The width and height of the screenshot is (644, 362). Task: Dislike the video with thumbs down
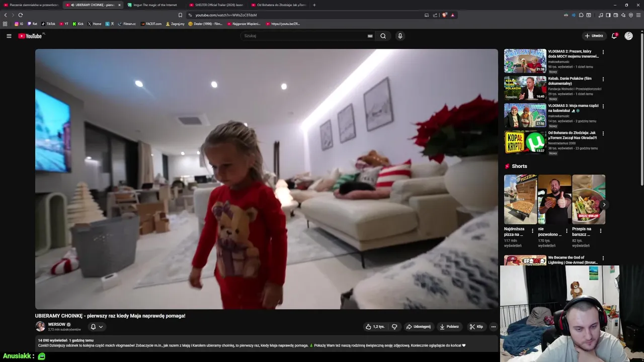[394, 327]
